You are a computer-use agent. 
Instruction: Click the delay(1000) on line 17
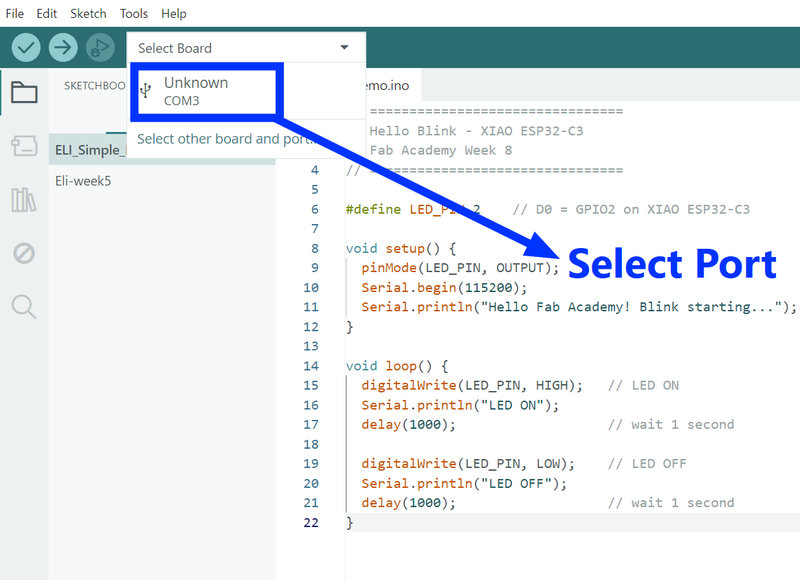pyautogui.click(x=408, y=424)
